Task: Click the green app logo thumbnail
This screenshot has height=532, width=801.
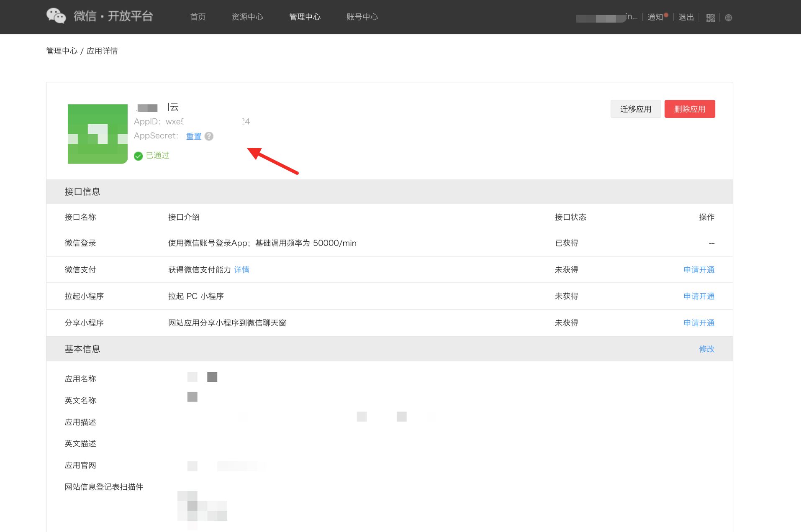Action: point(98,134)
